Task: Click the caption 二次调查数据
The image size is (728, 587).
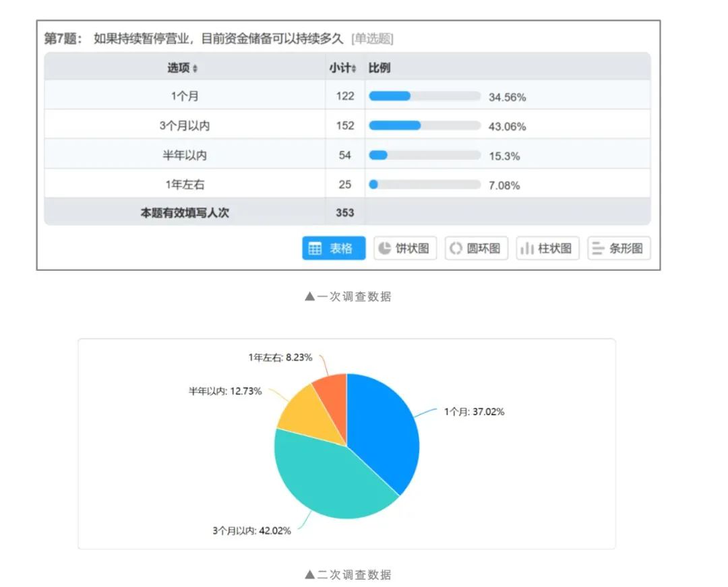Action: [348, 574]
